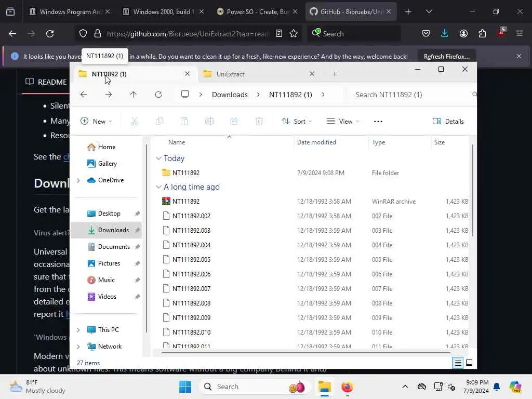Open Firefox extensions puzzle icon
The width and height of the screenshot is (532, 399).
click(x=482, y=33)
